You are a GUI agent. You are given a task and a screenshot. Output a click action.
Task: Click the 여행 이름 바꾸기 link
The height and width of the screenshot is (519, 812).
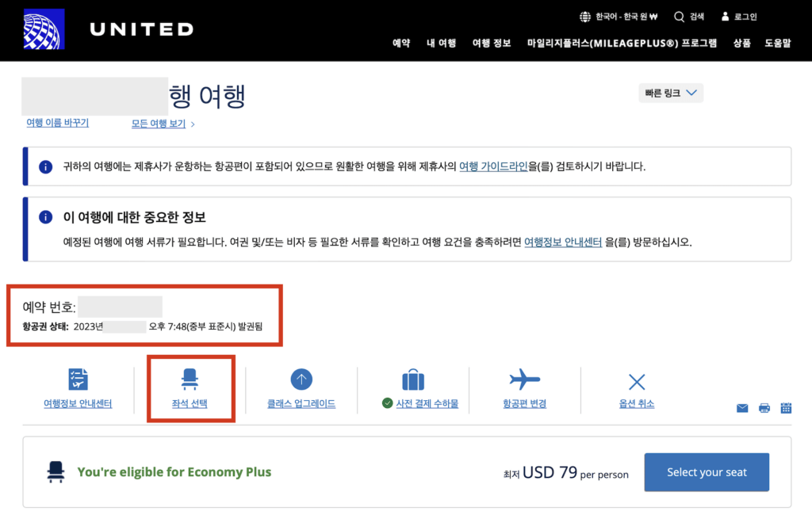(x=57, y=123)
